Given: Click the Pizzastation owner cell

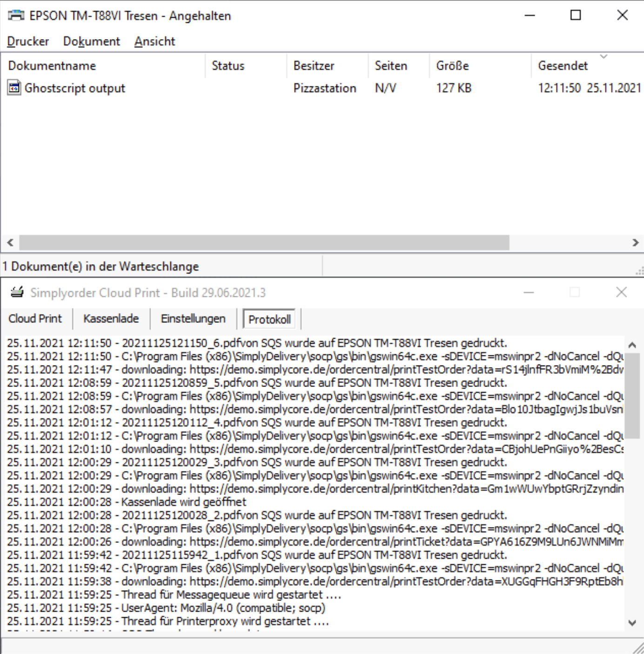Looking at the screenshot, I should click(x=324, y=88).
